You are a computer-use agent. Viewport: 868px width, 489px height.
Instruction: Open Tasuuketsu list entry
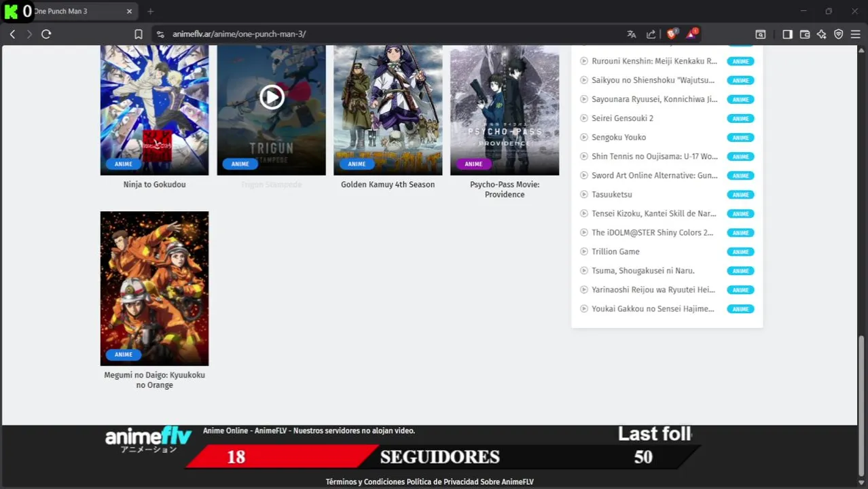tap(612, 194)
